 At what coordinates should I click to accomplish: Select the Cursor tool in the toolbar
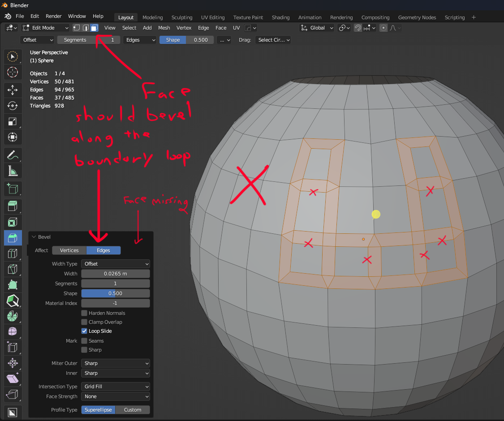pyautogui.click(x=13, y=72)
